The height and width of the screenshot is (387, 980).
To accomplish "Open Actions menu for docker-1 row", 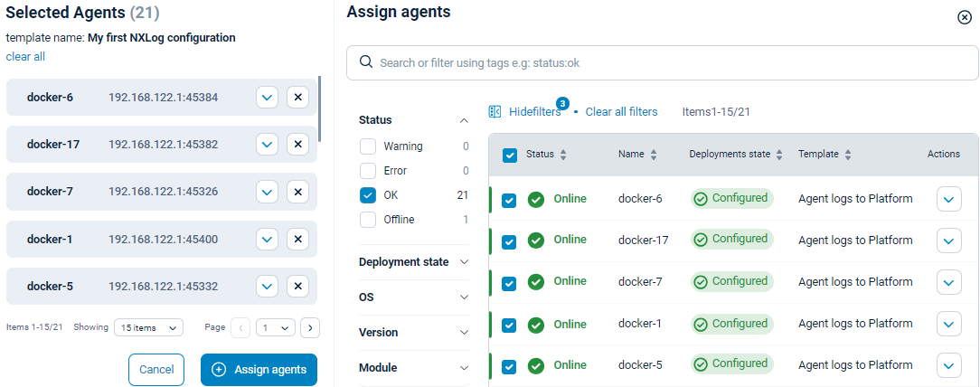I will tap(948, 324).
